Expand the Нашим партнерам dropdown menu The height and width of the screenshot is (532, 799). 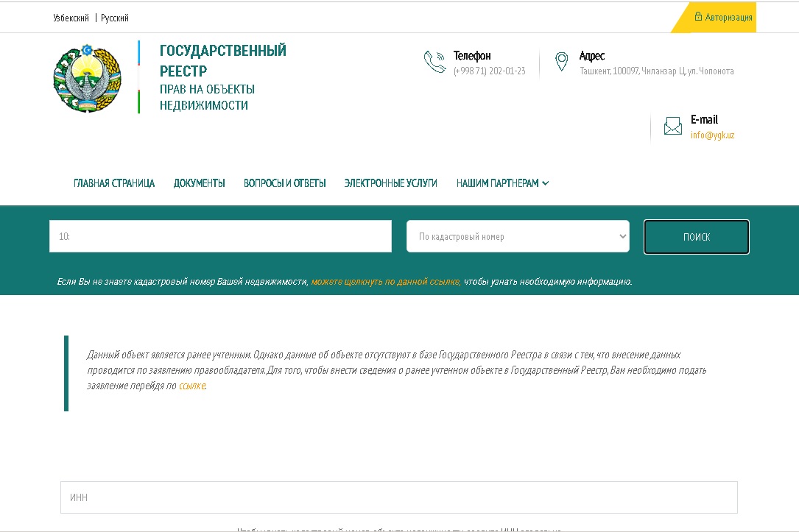(x=502, y=183)
